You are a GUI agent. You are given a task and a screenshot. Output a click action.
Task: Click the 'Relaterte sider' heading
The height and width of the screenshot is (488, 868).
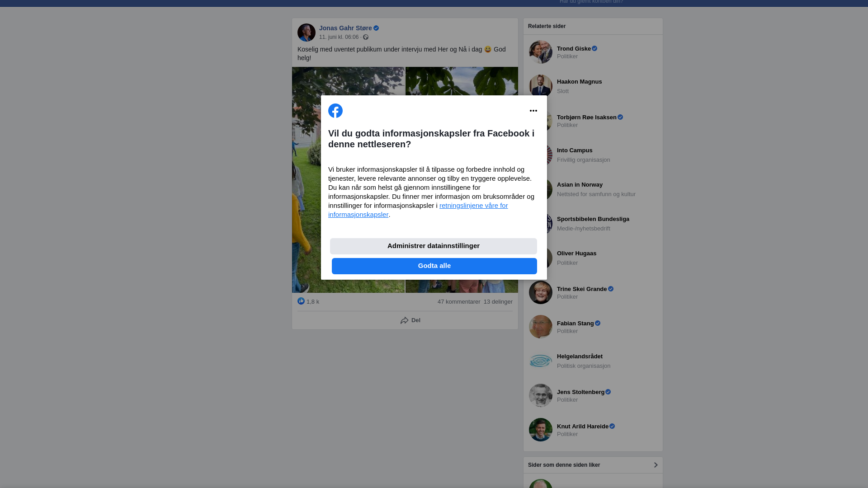[x=547, y=26]
